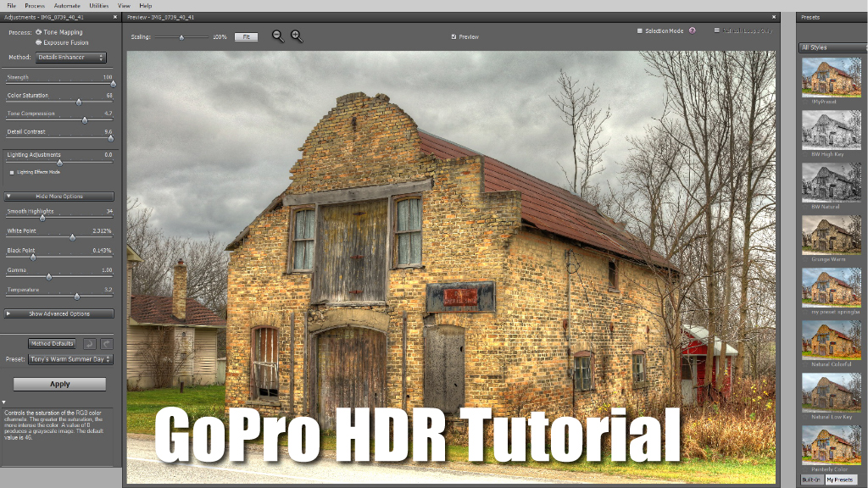Image resolution: width=868 pixels, height=488 pixels.
Task: Click the Fit scaling button
Action: (247, 37)
